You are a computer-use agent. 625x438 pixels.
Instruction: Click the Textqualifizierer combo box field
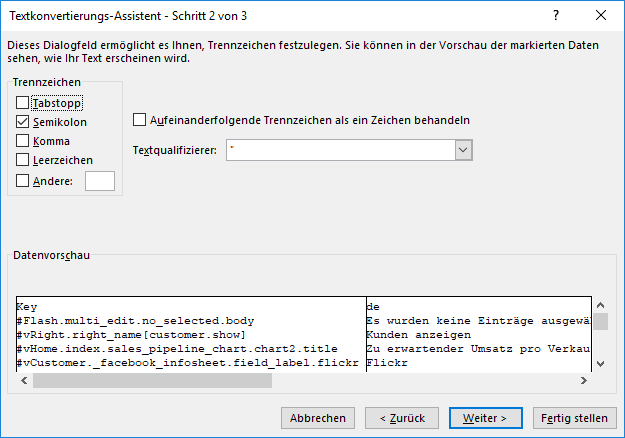[x=340, y=149]
